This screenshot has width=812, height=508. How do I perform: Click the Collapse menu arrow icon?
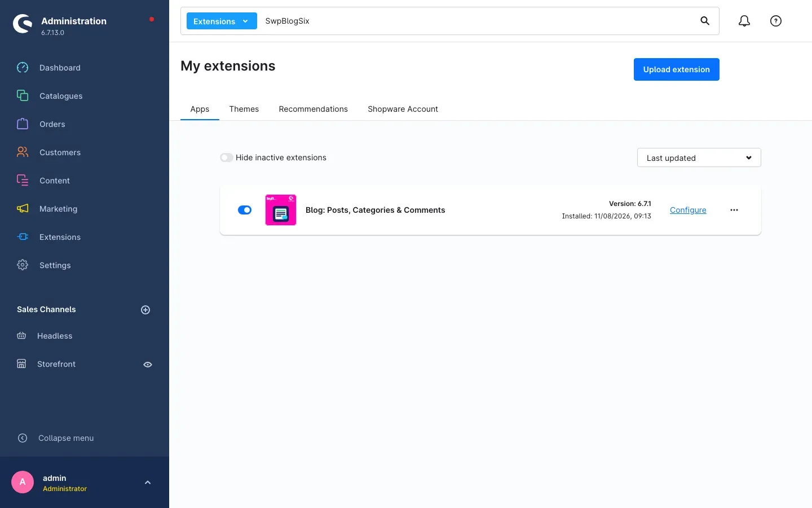(x=23, y=438)
